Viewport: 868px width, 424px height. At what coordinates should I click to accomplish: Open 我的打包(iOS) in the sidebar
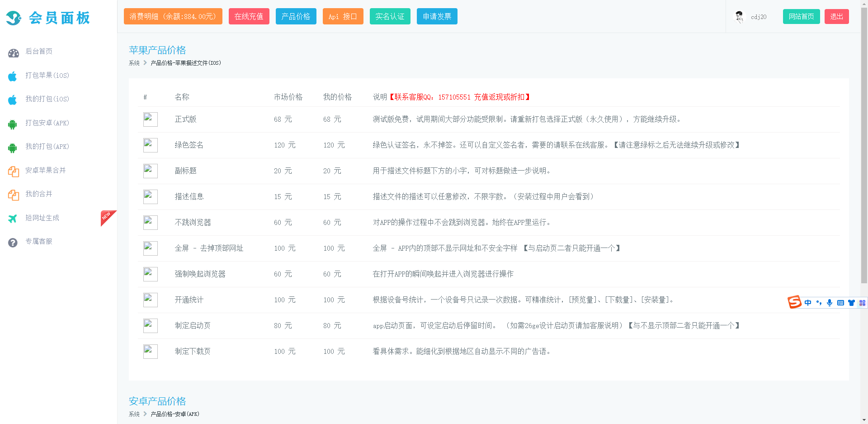(x=47, y=99)
